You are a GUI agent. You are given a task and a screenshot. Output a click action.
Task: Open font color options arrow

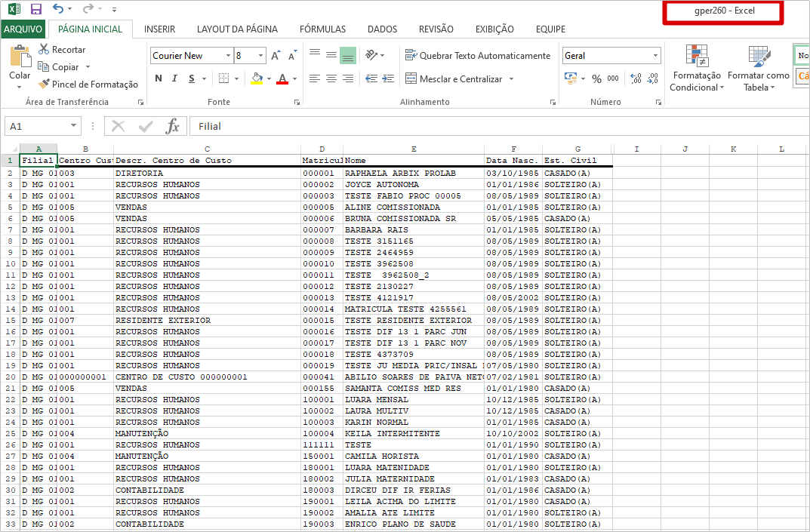tap(295, 79)
